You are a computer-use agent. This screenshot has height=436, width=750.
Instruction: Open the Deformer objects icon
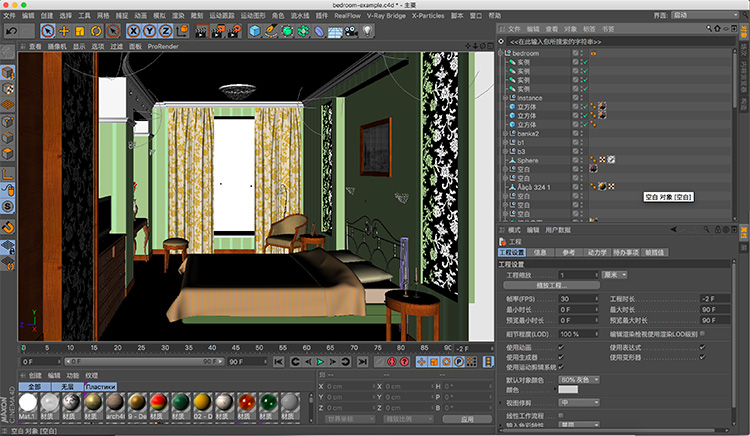click(x=319, y=32)
